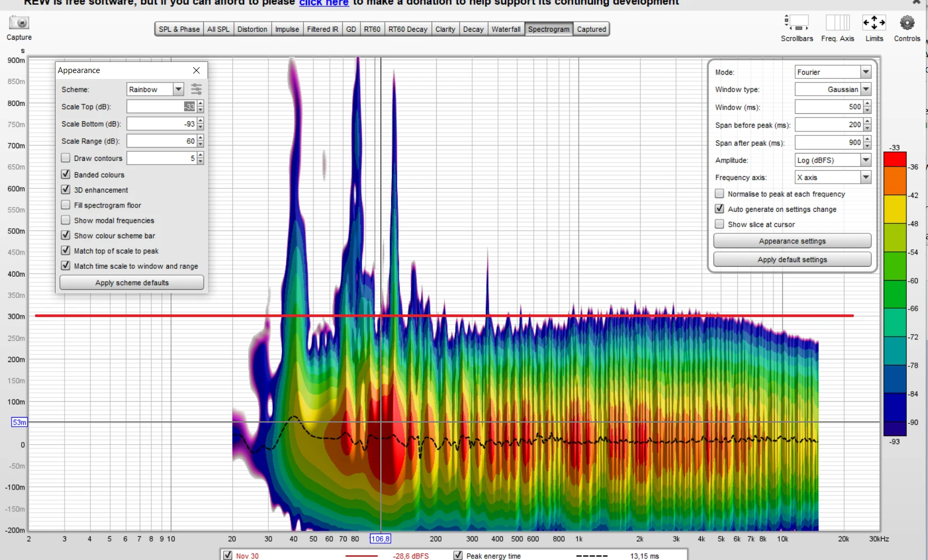Toggle the Scrollbars icon

click(x=797, y=23)
